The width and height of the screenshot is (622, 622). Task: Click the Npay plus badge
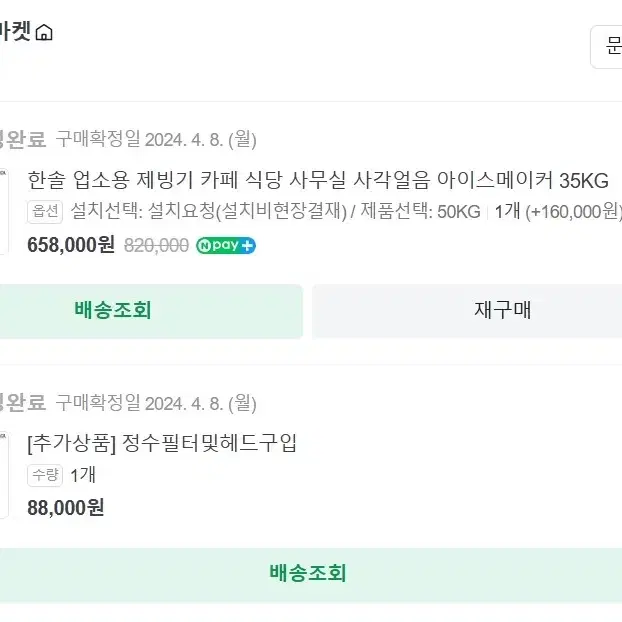point(226,246)
